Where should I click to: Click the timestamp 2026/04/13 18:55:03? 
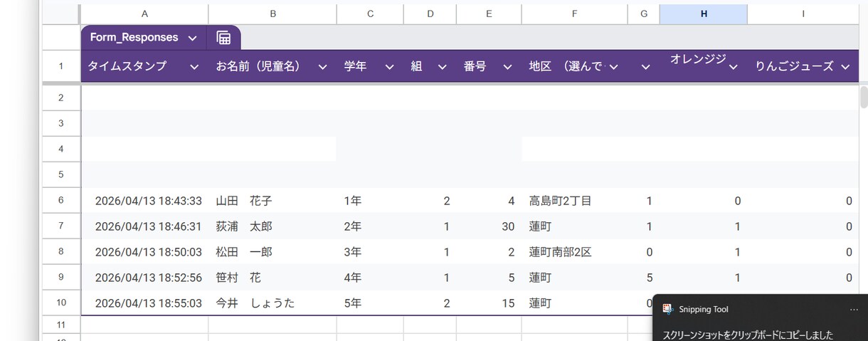click(149, 303)
